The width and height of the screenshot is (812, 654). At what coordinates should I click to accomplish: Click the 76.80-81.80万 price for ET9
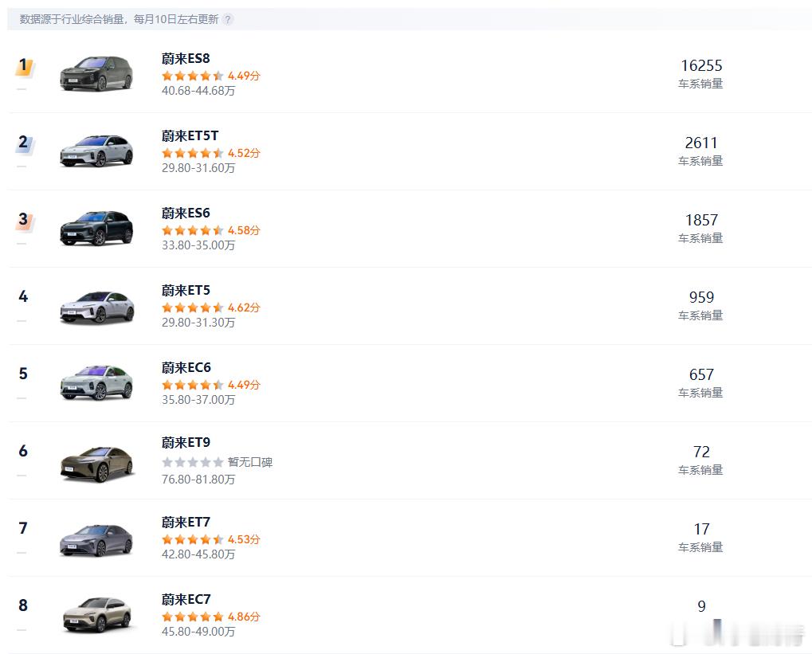point(198,480)
